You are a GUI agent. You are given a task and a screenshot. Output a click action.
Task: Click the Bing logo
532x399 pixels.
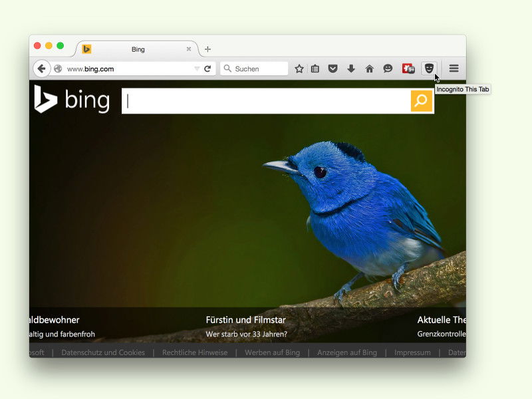click(72, 99)
